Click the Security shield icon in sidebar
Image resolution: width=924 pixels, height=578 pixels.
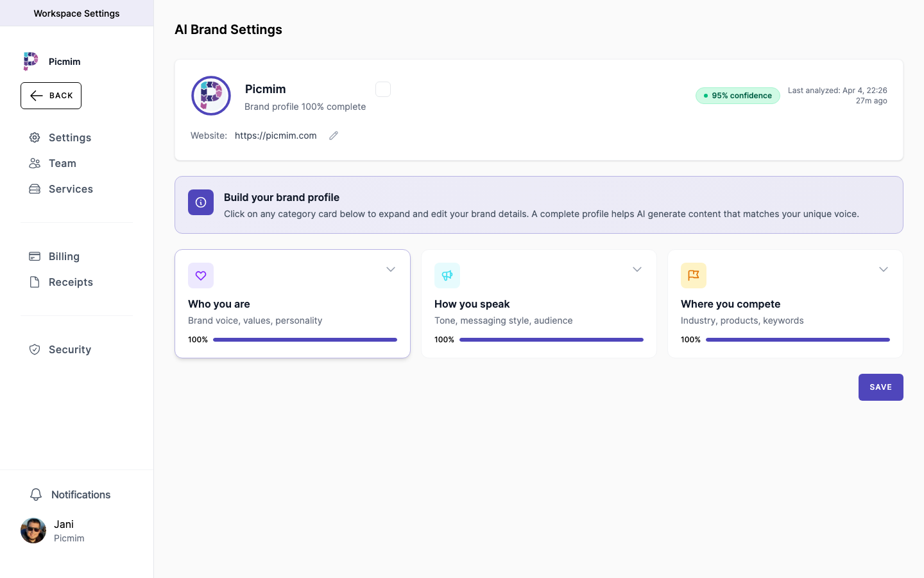click(35, 349)
